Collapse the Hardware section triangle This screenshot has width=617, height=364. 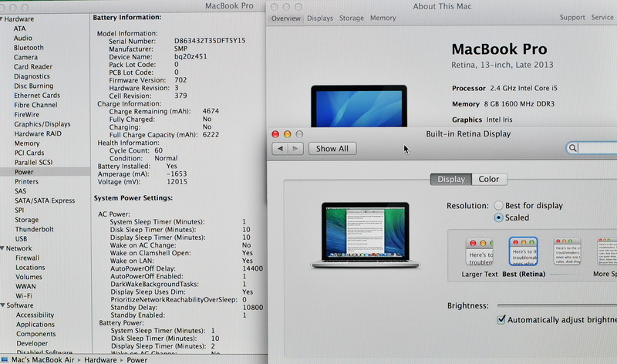(2, 19)
